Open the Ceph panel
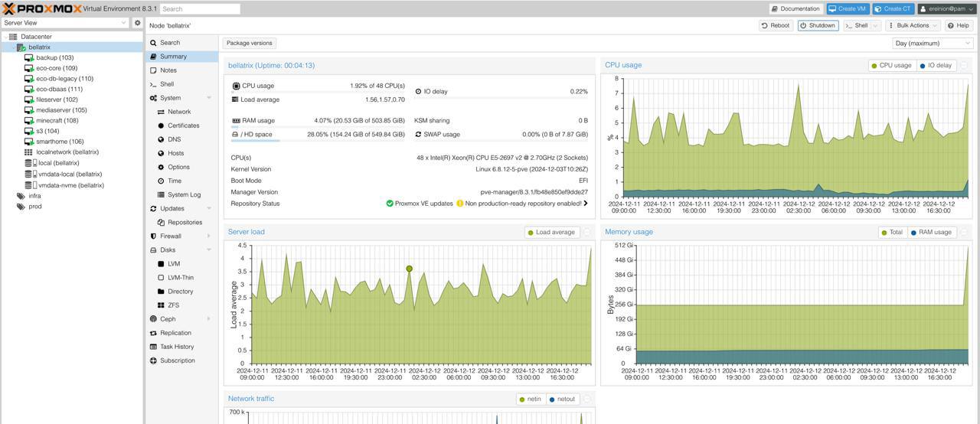The image size is (980, 424). point(168,319)
